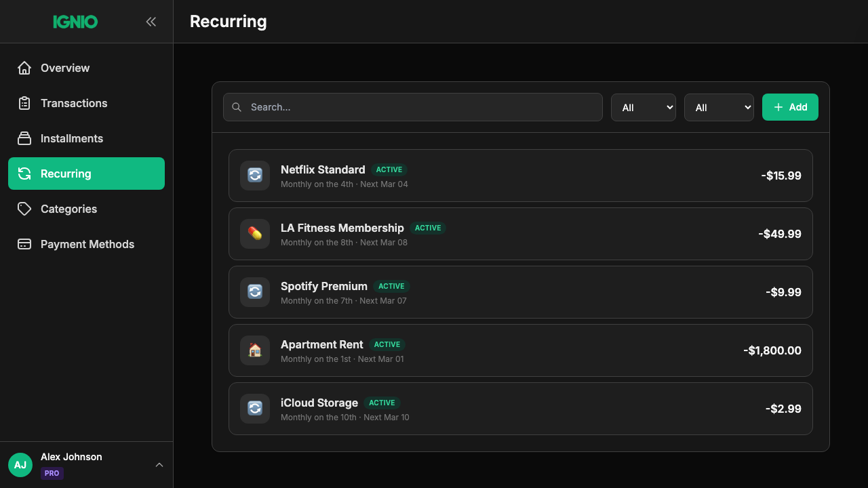Click the -$49.99 amount
This screenshot has width=868, height=488.
(780, 234)
